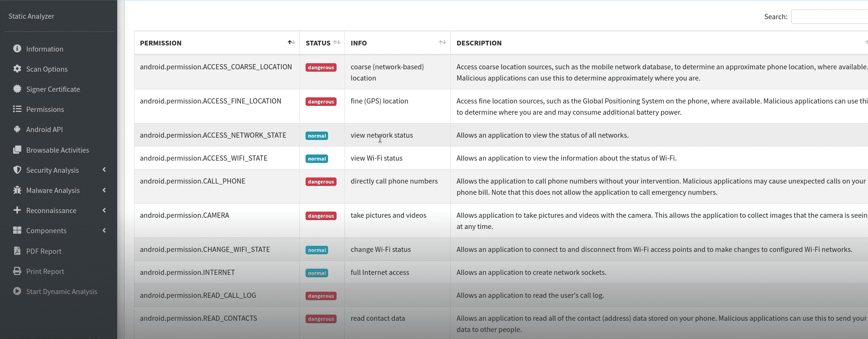Expand the Security Analysis submenu chevron

coord(104,170)
